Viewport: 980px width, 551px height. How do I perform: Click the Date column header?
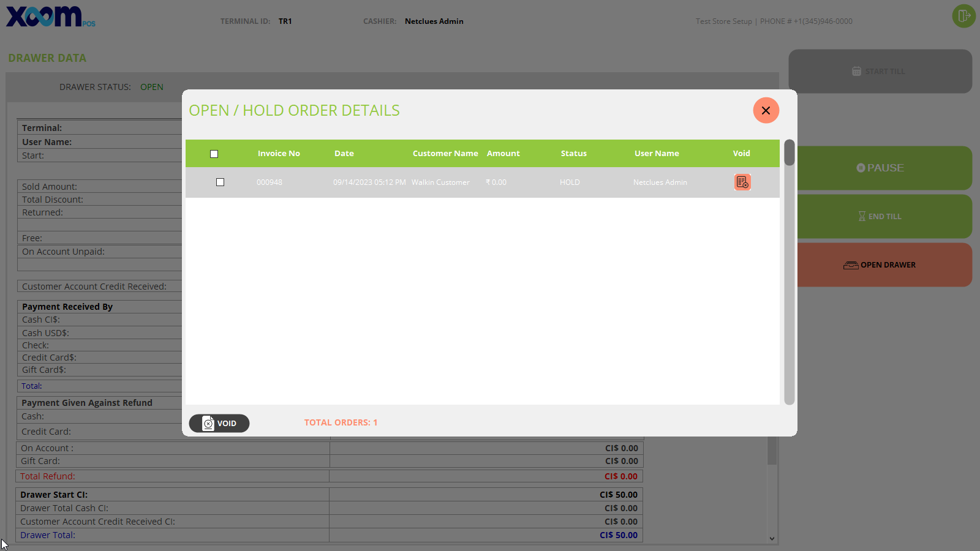344,154
